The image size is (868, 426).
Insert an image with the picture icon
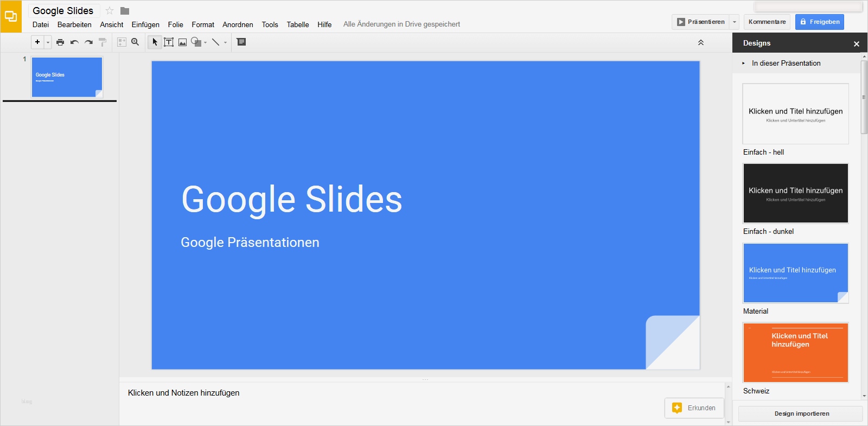(x=183, y=42)
